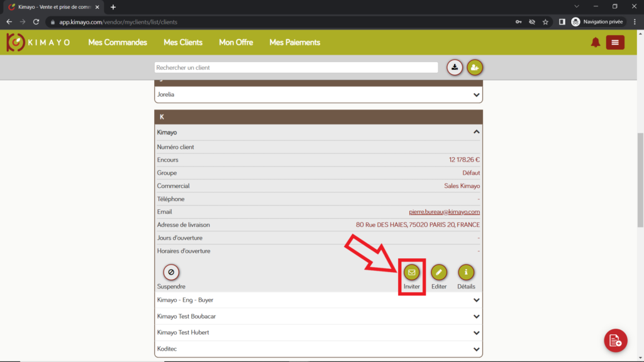This screenshot has width=644, height=362.
Task: Collapse the Kimayo client details
Action: (476, 132)
